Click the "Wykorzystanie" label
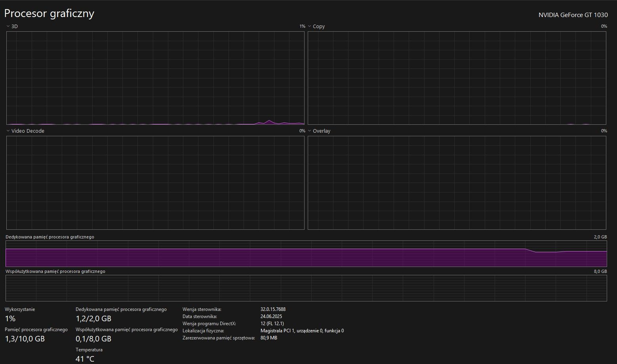The width and height of the screenshot is (617, 364). 20,309
